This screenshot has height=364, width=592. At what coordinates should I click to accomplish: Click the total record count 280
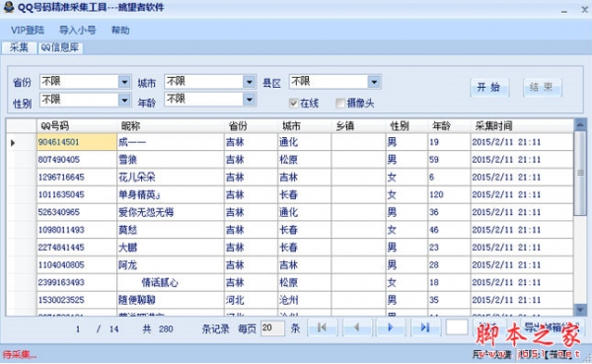[x=166, y=328]
